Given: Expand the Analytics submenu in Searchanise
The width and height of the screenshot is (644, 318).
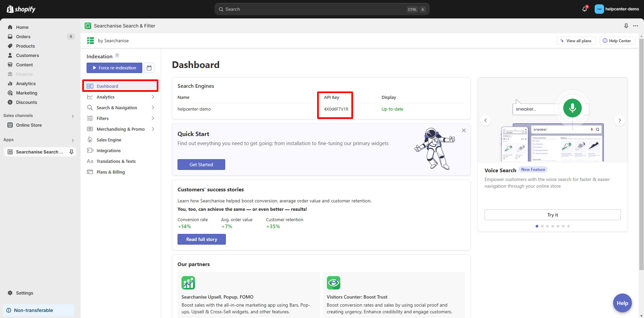Looking at the screenshot, I should click(x=153, y=97).
